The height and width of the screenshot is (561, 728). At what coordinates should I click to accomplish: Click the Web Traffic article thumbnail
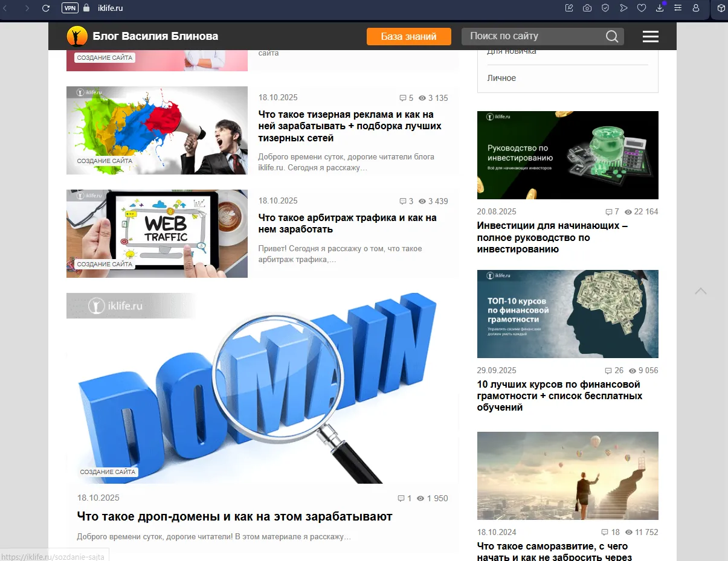point(157,234)
